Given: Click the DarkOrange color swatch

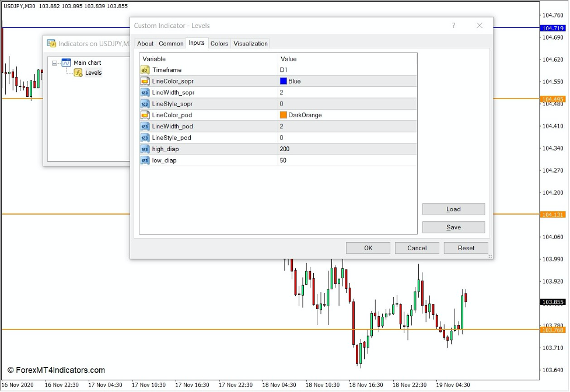Looking at the screenshot, I should coord(284,115).
